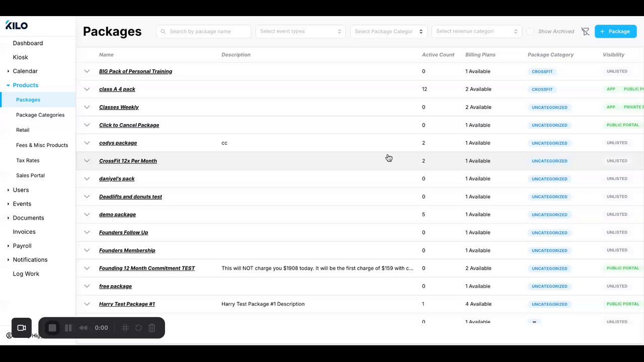Open the revenue category dropdown
The image size is (644, 362).
[476, 32]
